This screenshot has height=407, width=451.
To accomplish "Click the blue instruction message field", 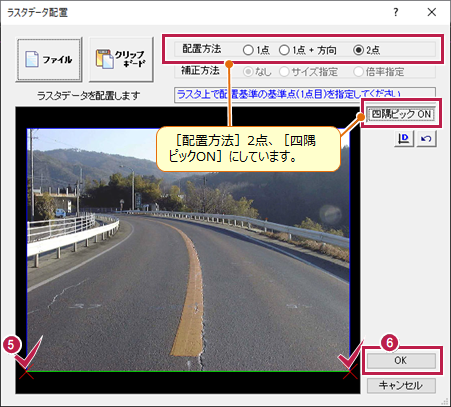I will tap(305, 95).
